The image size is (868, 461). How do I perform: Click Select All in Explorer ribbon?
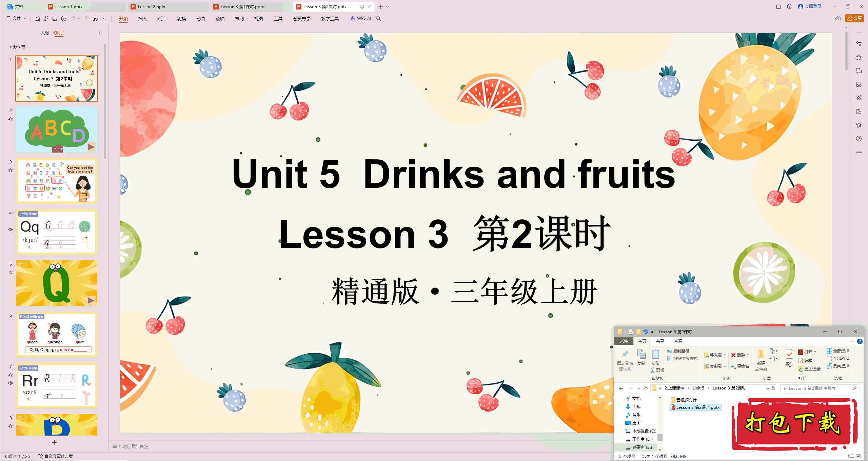click(x=838, y=351)
